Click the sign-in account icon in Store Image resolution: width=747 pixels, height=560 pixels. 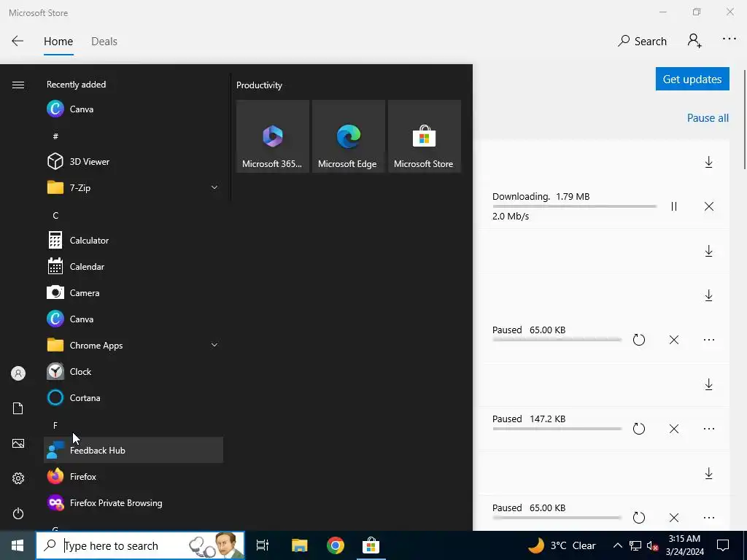tap(694, 41)
